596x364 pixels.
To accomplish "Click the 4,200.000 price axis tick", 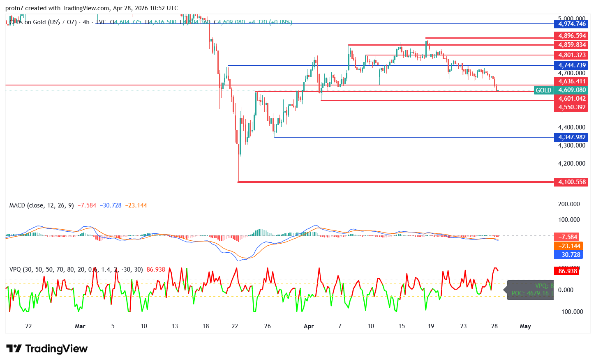I will point(572,164).
